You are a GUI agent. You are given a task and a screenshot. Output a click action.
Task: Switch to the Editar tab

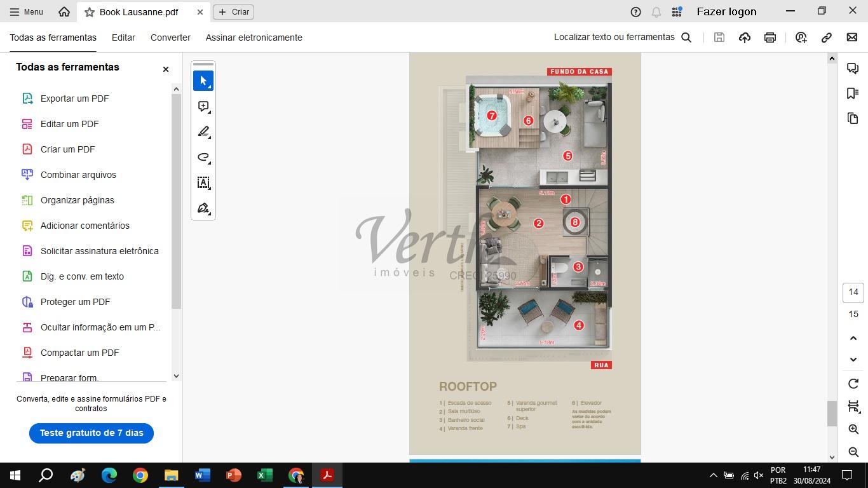pos(123,37)
